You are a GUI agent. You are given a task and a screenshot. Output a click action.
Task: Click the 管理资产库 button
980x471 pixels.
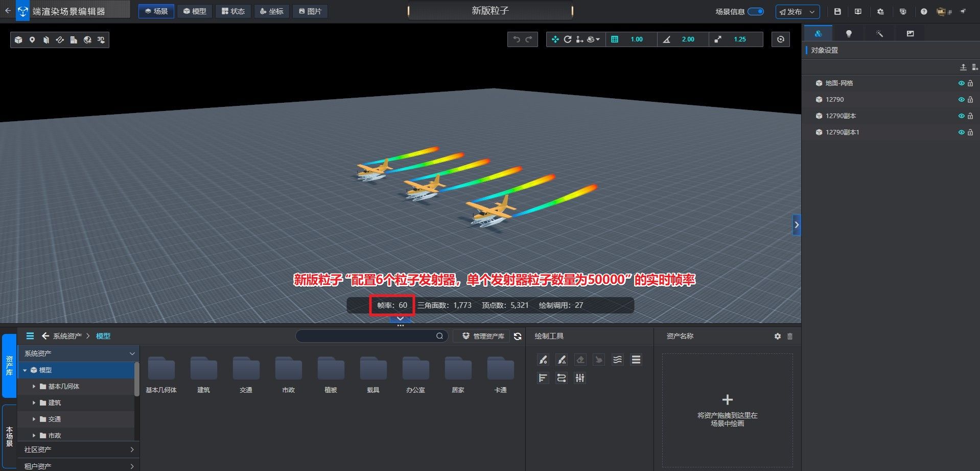pos(483,336)
